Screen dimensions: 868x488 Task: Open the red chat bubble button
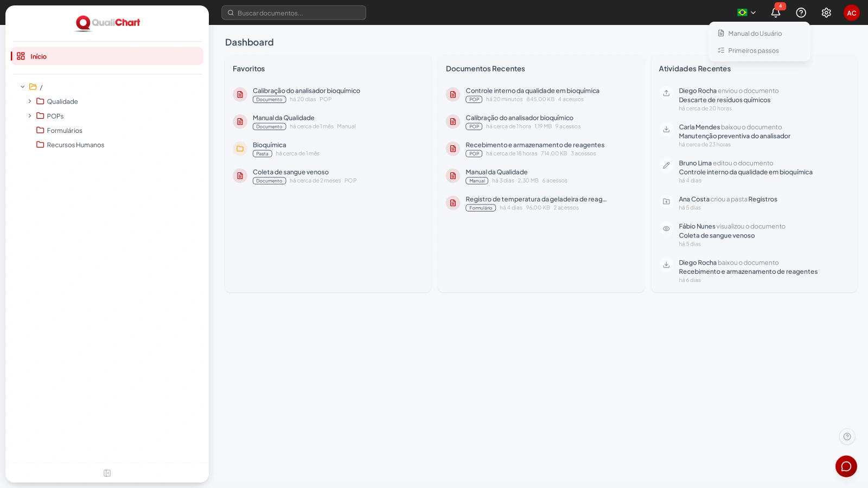pyautogui.click(x=846, y=466)
